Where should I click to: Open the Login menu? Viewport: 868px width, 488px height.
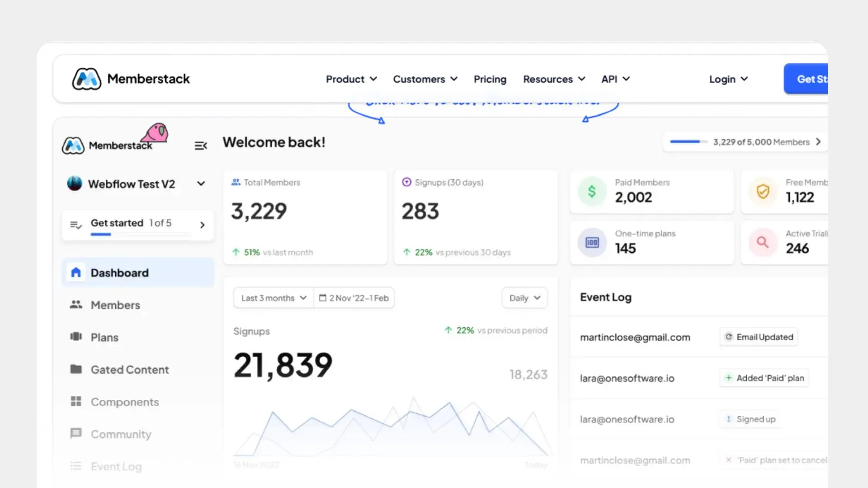[728, 79]
